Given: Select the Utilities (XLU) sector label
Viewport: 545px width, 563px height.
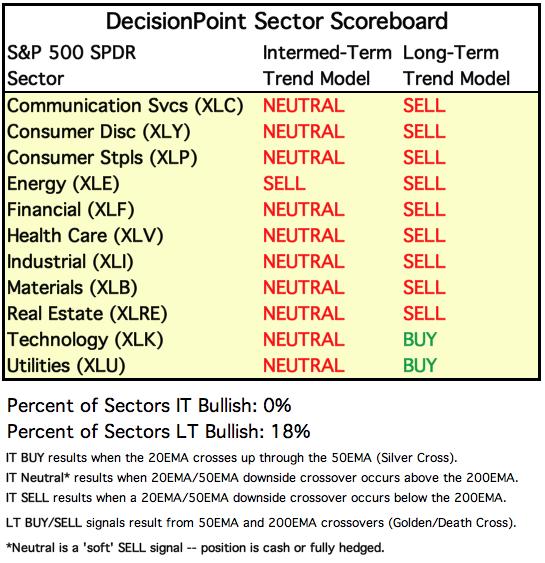Looking at the screenshot, I should pyautogui.click(x=66, y=366).
